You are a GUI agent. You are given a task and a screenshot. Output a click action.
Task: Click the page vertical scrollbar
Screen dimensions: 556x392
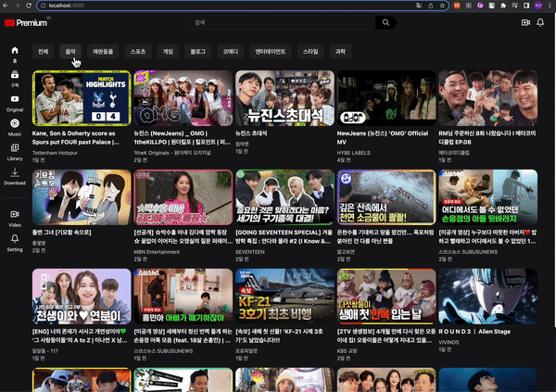click(x=554, y=171)
